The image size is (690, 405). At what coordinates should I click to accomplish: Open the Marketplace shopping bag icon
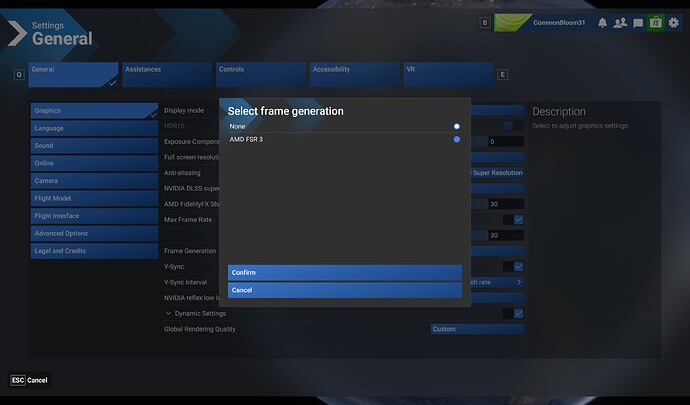point(655,22)
